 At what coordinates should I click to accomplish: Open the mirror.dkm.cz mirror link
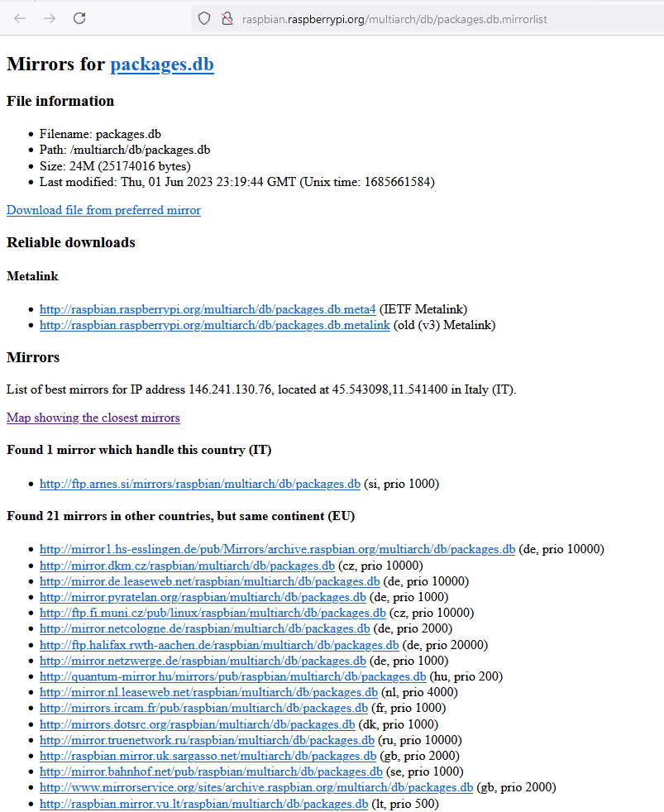187,566
